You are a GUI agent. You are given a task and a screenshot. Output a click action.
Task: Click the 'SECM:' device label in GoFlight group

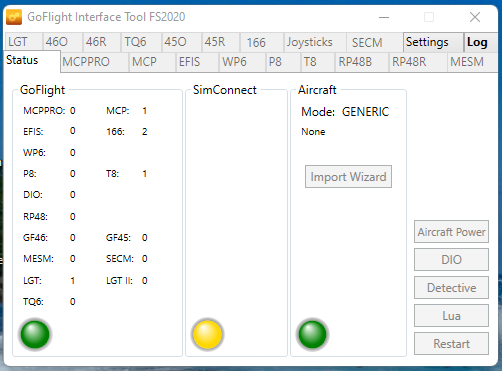tap(120, 259)
